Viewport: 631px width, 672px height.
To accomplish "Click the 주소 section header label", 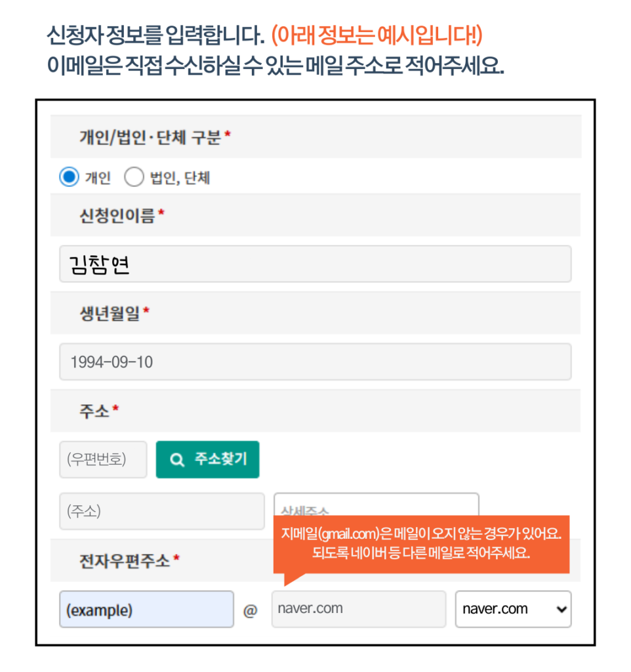I will point(99,411).
